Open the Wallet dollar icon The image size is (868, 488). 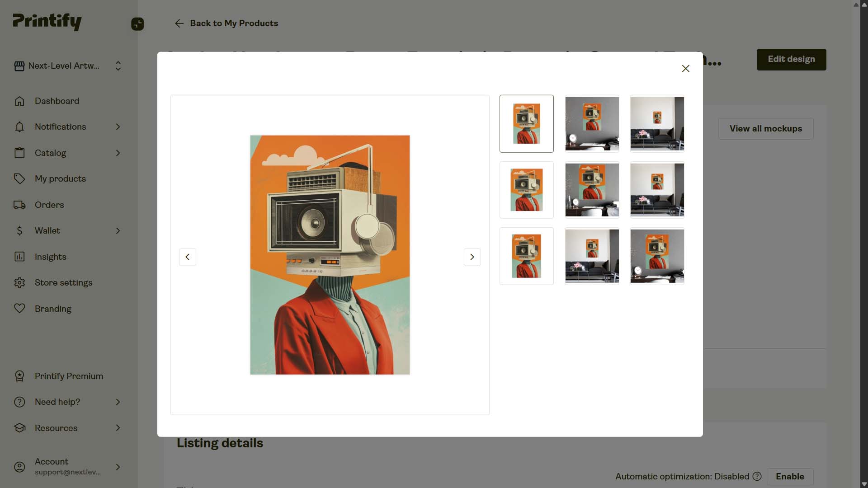(19, 230)
